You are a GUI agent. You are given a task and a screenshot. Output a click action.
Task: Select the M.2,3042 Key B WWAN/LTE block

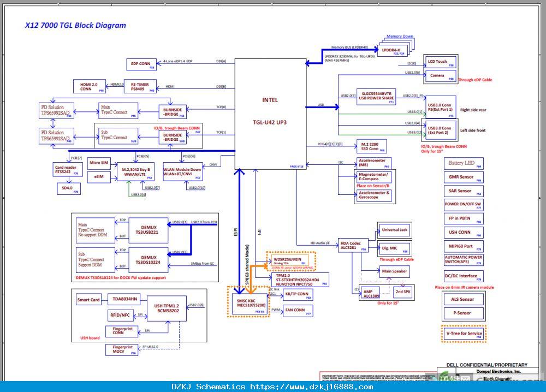(136, 172)
